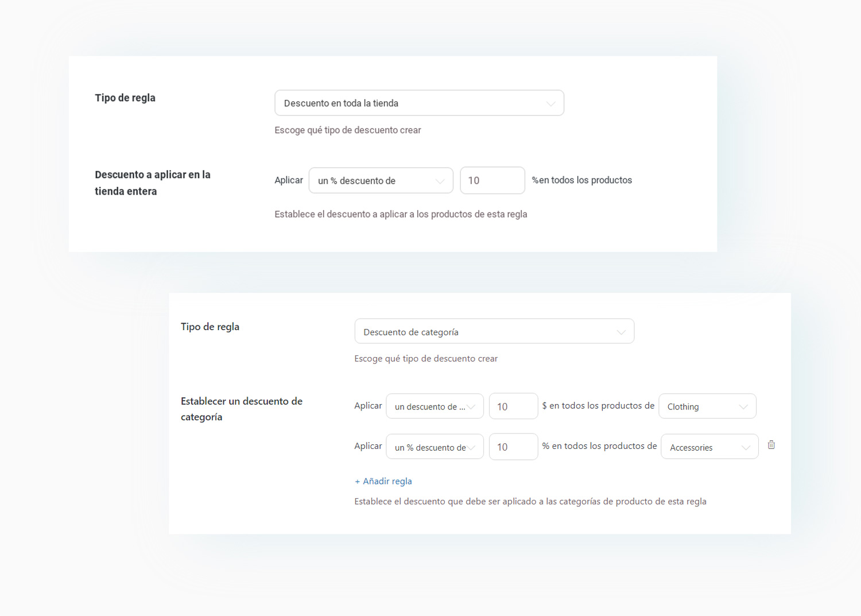The height and width of the screenshot is (616, 861).
Task: Click the chevron in the Clothing row discount type selector
Action: tap(471, 407)
